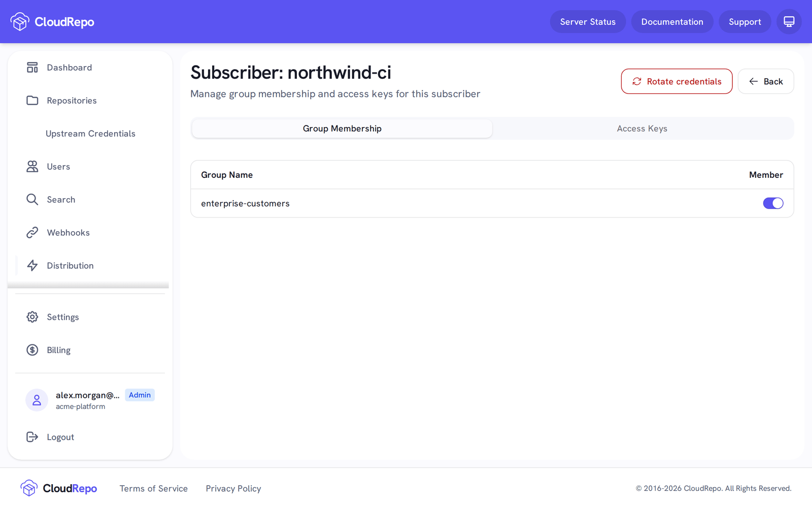Click the Users sidebar icon
This screenshot has width=812, height=508.
32,167
